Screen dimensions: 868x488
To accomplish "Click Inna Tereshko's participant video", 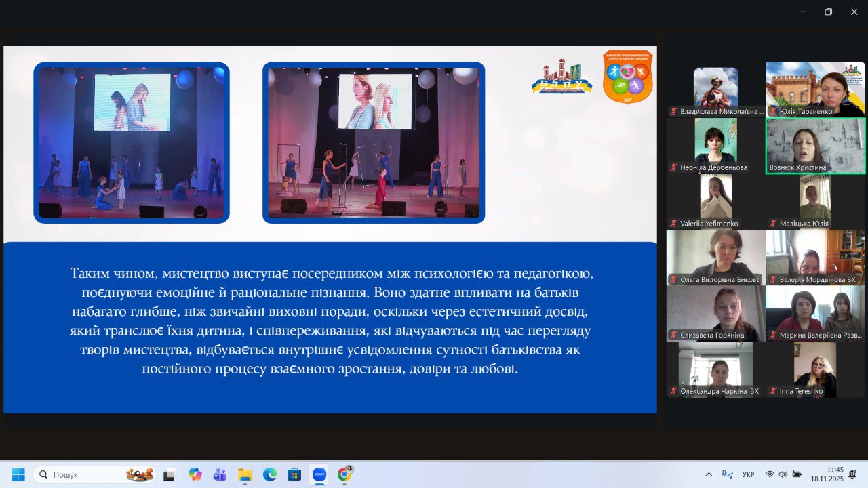I will (815, 369).
